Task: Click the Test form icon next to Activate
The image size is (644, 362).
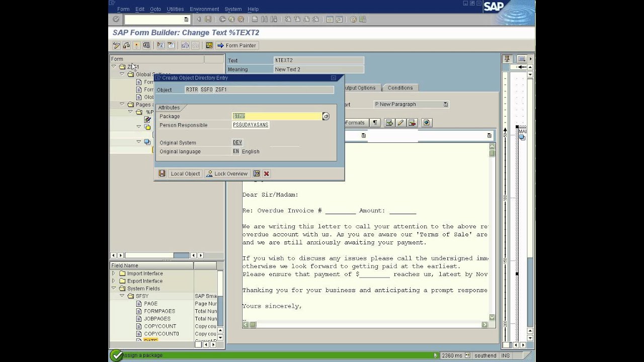Action: 146,45
